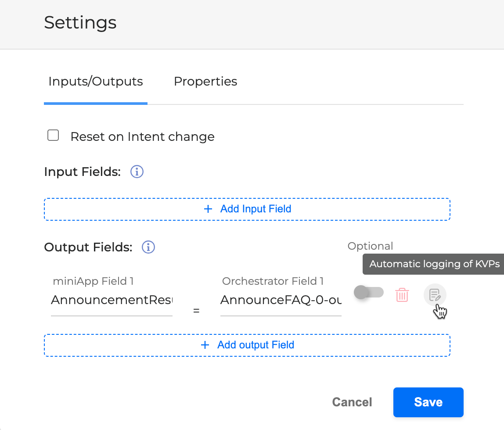
Task: Select the Inputs/Outputs tab
Action: 95,82
